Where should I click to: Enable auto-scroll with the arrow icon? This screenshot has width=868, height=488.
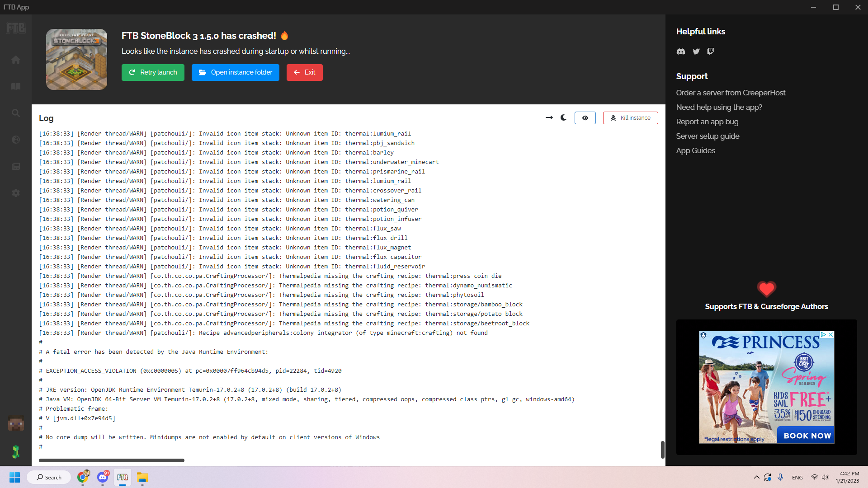click(549, 117)
